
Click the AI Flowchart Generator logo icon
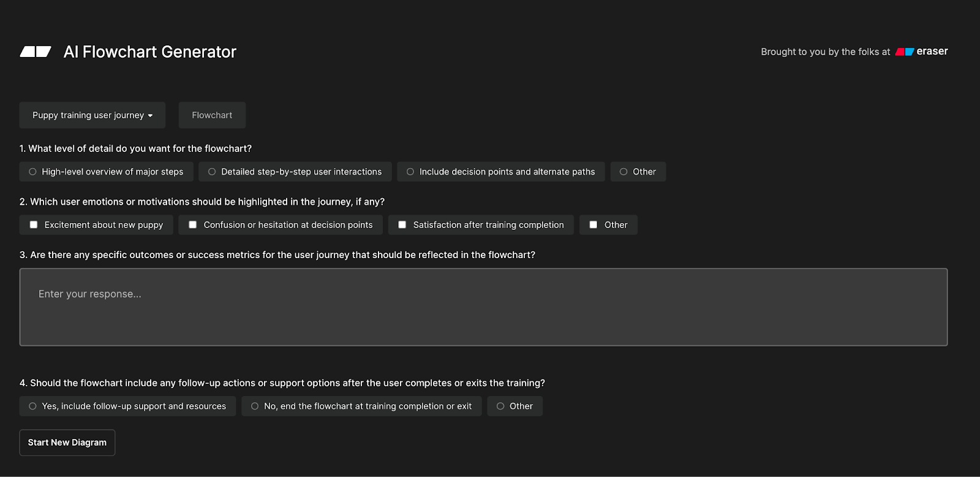[36, 52]
